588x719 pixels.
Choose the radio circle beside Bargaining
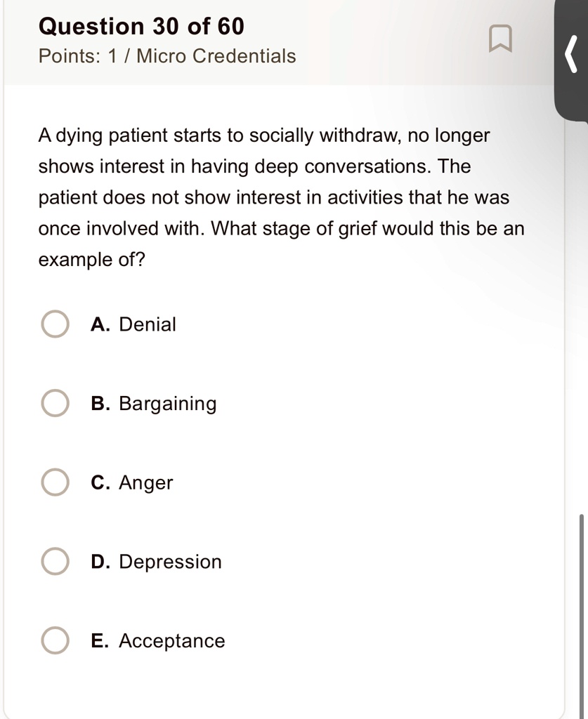[55, 403]
